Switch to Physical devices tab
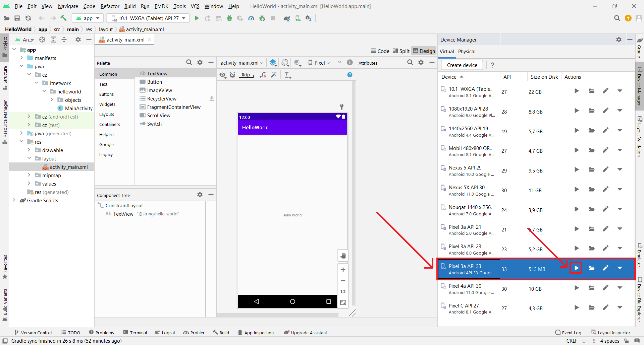644x345 pixels. (467, 51)
